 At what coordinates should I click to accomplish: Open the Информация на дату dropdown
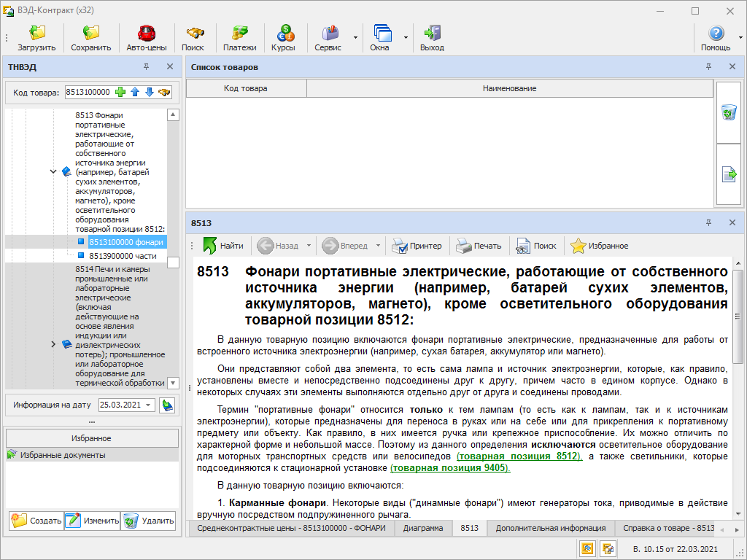click(x=149, y=405)
